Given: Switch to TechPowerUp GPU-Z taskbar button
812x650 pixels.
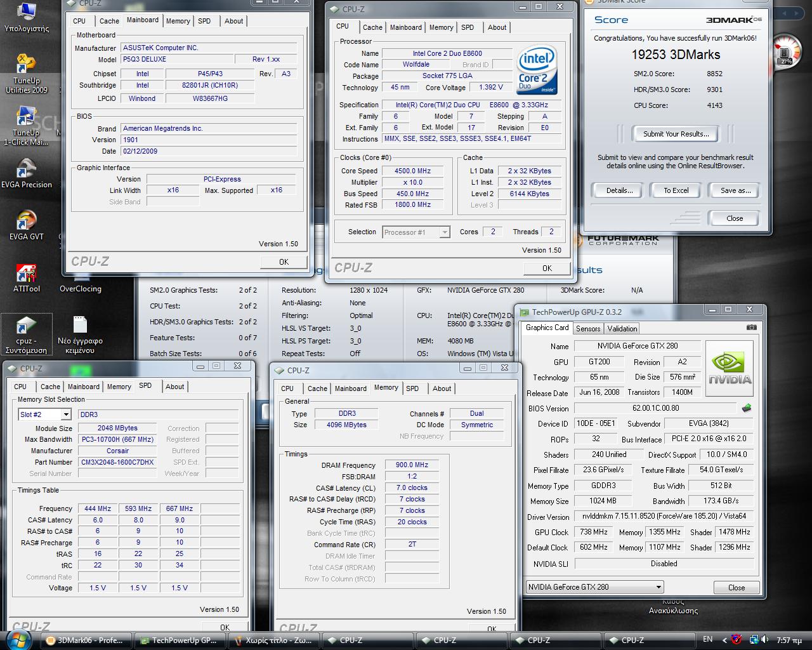Looking at the screenshot, I should pos(180,640).
